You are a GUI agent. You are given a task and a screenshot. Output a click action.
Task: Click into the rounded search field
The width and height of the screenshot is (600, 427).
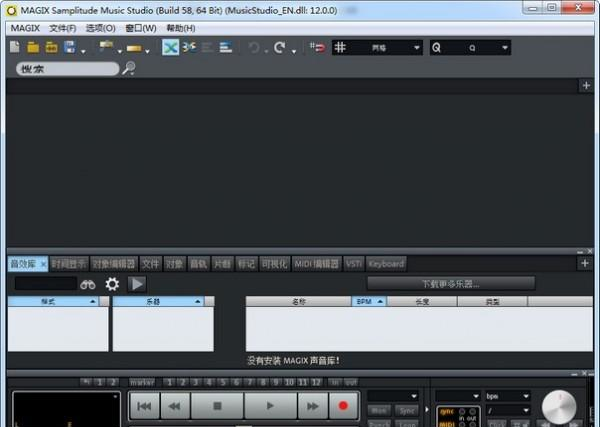(x=67, y=69)
